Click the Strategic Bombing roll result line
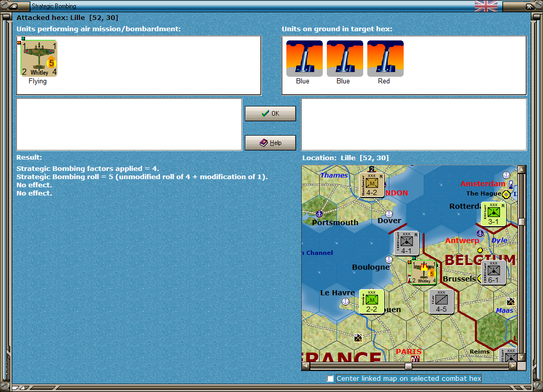 tap(142, 177)
